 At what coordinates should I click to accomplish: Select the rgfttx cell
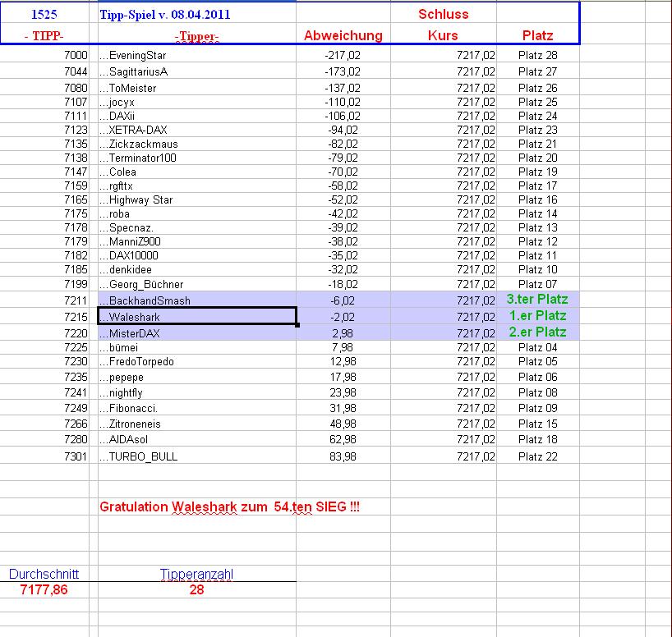tap(196, 186)
